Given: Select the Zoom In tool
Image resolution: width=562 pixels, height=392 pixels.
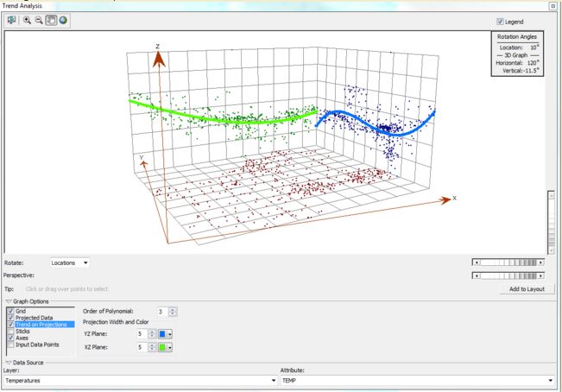Looking at the screenshot, I should 28,20.
